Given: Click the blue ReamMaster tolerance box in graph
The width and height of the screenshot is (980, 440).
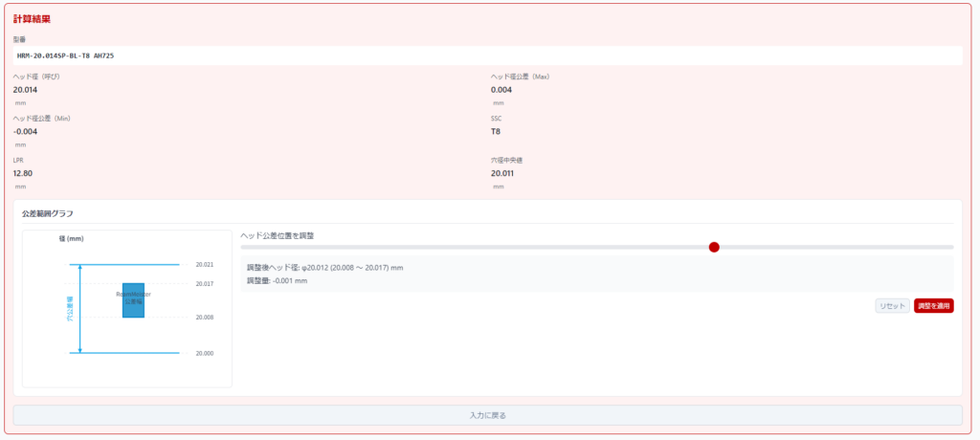Looking at the screenshot, I should 133,299.
